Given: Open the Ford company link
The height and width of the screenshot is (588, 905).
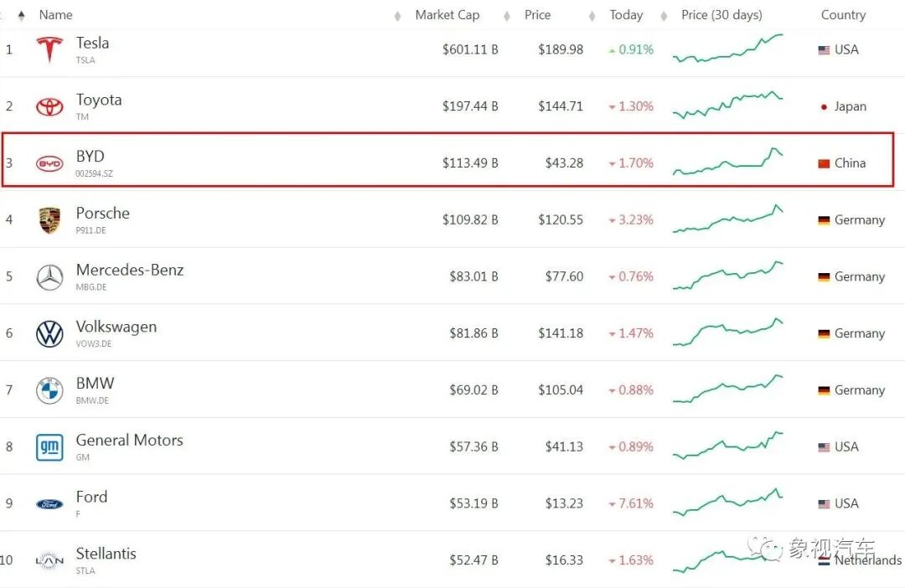Looking at the screenshot, I should click(x=92, y=498).
